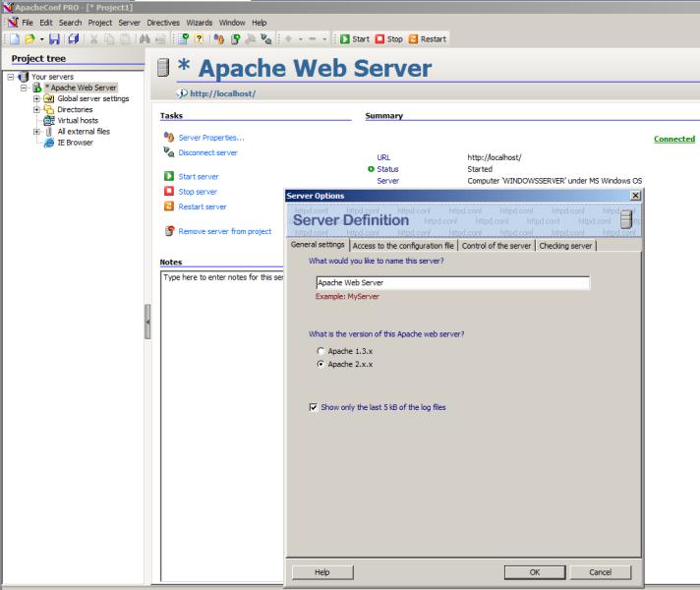Screen dimensions: 700x590
Task: Click the Directories folder icon in tree
Action: tap(48, 109)
